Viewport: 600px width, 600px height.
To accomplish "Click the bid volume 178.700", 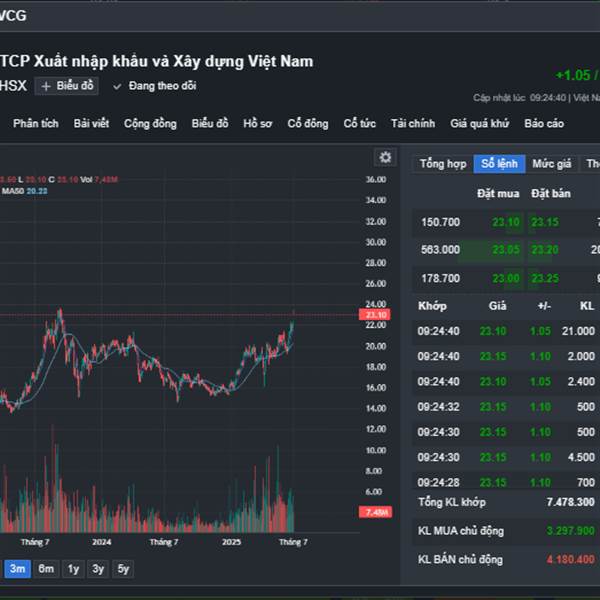I will pos(440,278).
